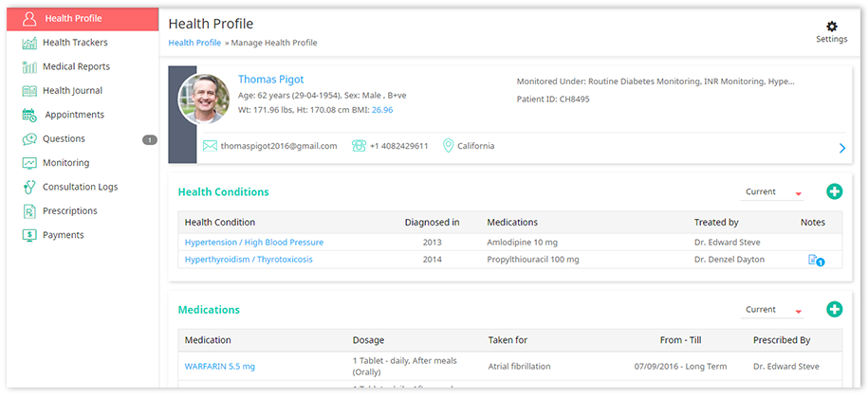Open the Health Conditions Current dropdown
This screenshot has width=868, height=398.
[x=773, y=192]
